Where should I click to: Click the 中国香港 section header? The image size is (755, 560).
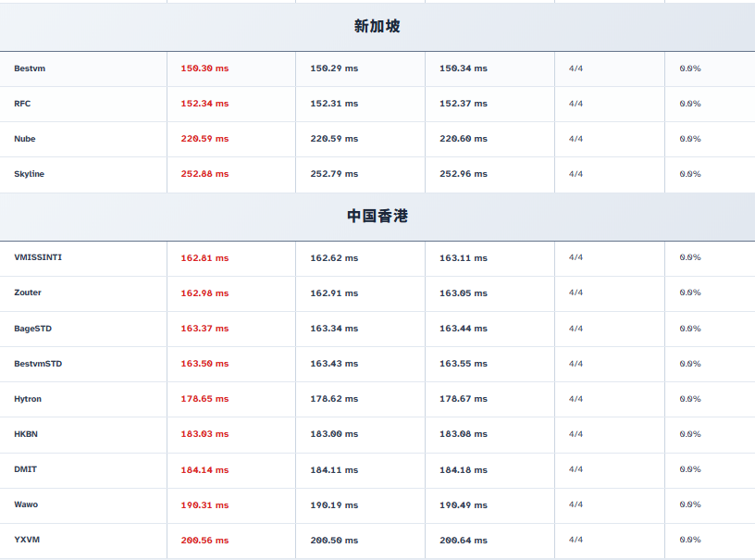[377, 216]
